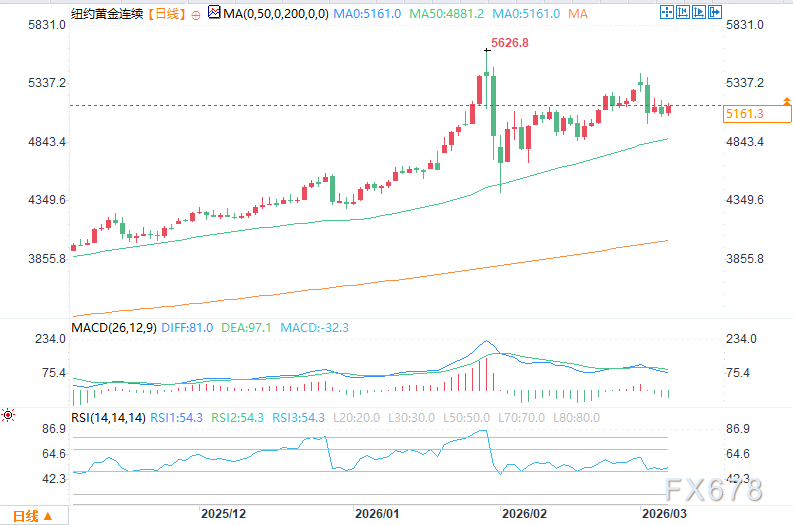793x525 pixels.
Task: Open the RSI(14,14,14) indicator settings
Action: pos(107,417)
